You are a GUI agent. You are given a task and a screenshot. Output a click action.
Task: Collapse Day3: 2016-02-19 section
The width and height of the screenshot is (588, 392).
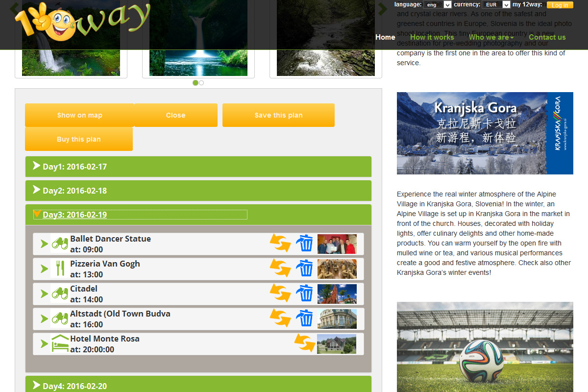point(198,215)
